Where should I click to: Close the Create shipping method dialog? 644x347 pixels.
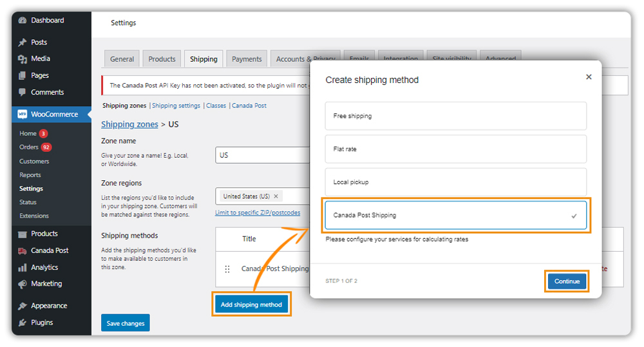[x=589, y=77]
